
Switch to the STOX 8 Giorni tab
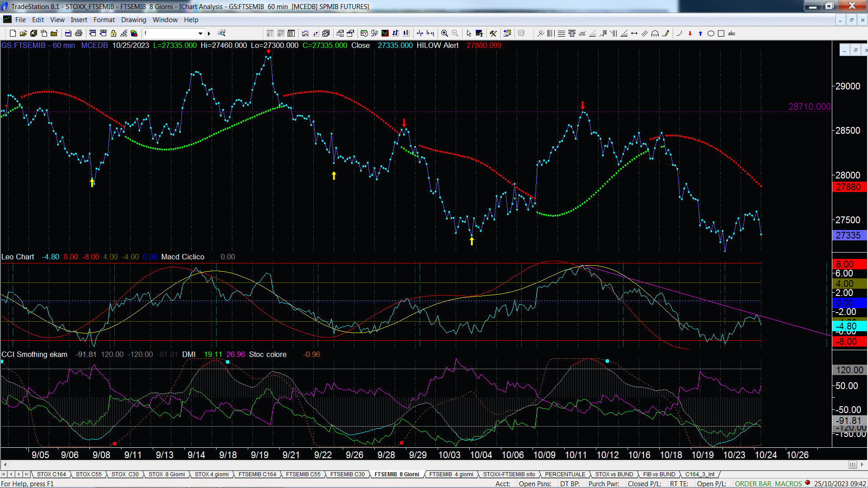pyautogui.click(x=167, y=474)
